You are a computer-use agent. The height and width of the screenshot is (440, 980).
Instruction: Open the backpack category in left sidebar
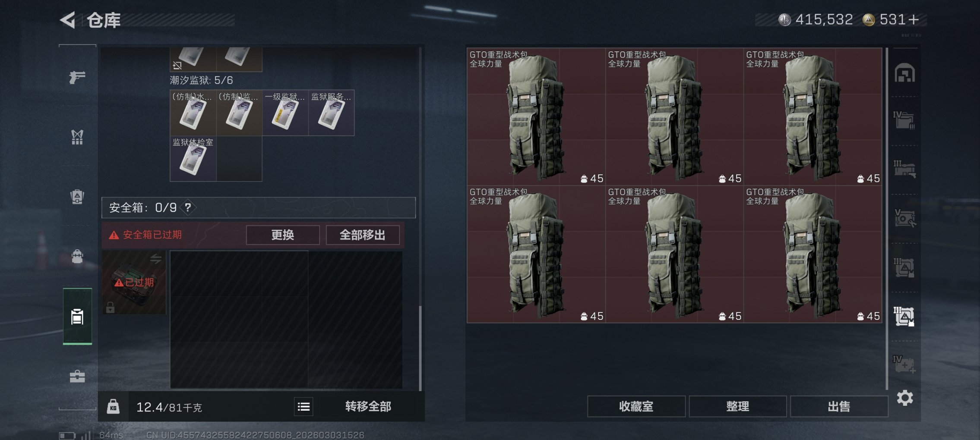[77, 197]
